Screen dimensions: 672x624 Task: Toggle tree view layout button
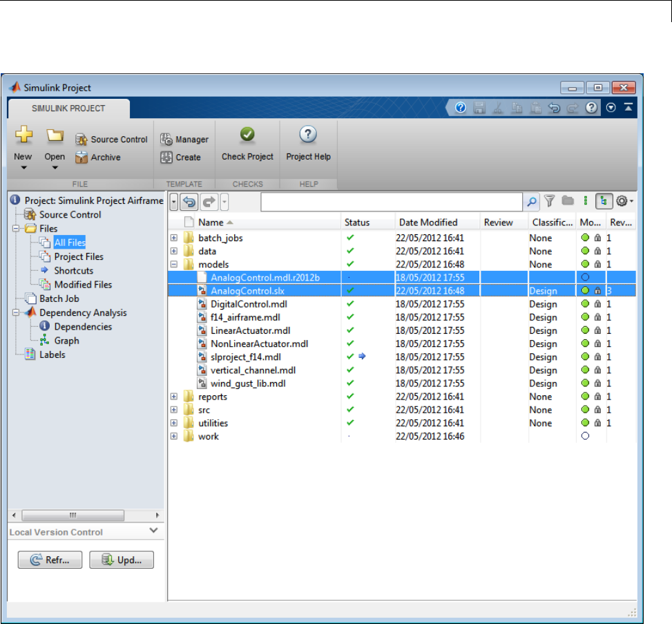click(x=604, y=200)
